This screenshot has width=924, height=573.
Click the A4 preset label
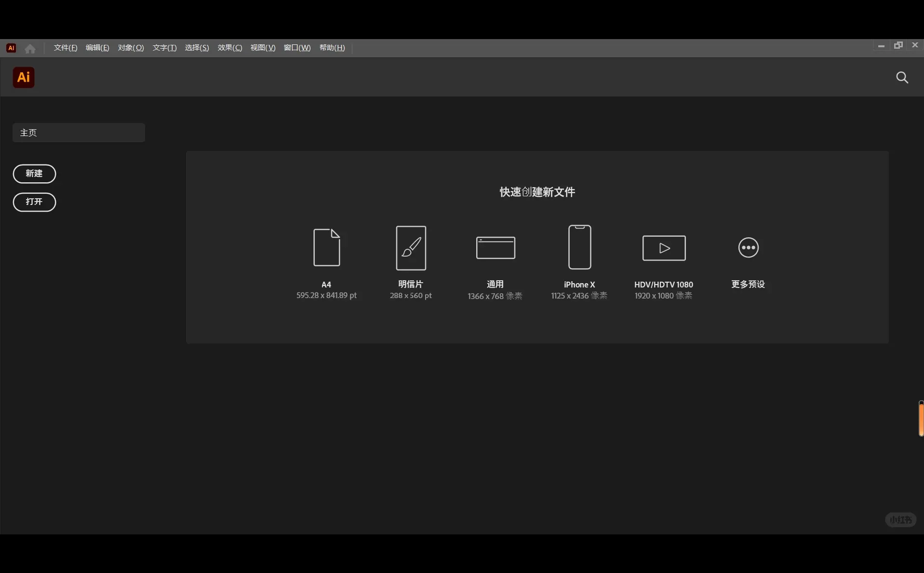point(326,285)
